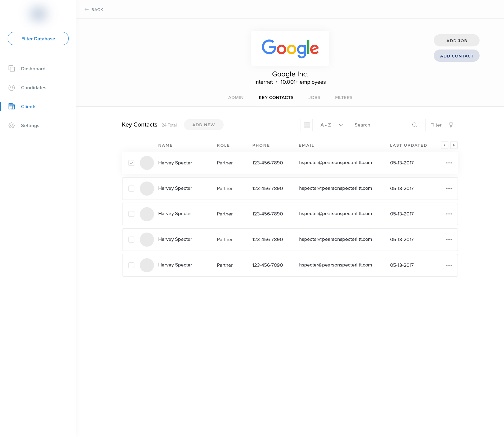This screenshot has width=504, height=437.
Task: Click the Add Contact button
Action: pyautogui.click(x=457, y=56)
